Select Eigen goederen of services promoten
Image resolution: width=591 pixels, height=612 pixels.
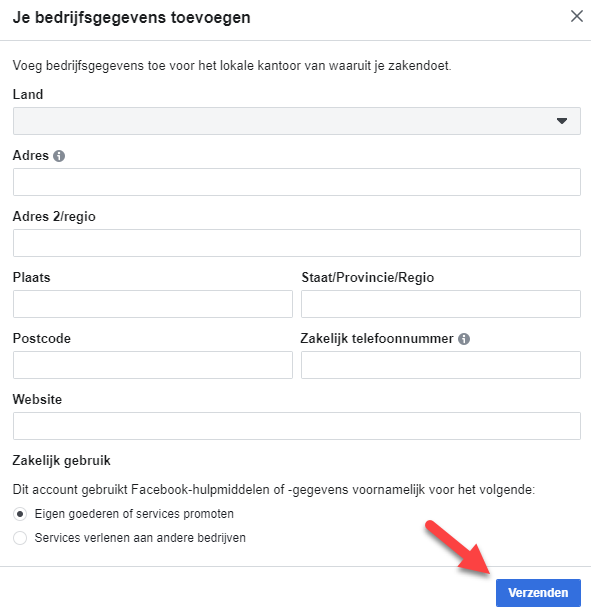point(20,514)
